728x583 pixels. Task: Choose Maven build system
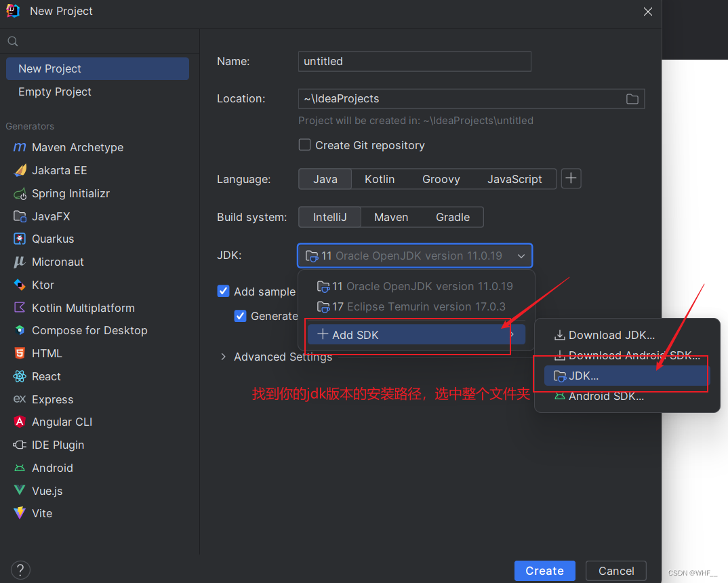click(x=391, y=217)
